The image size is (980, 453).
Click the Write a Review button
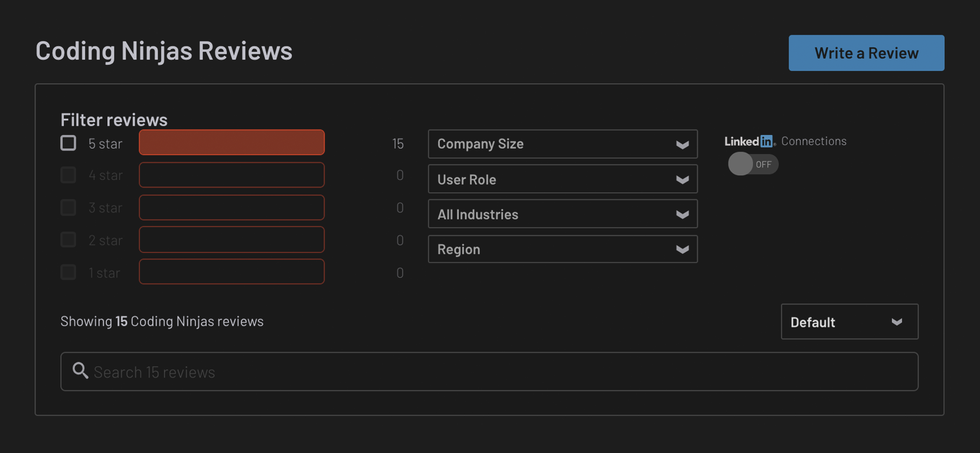click(867, 53)
